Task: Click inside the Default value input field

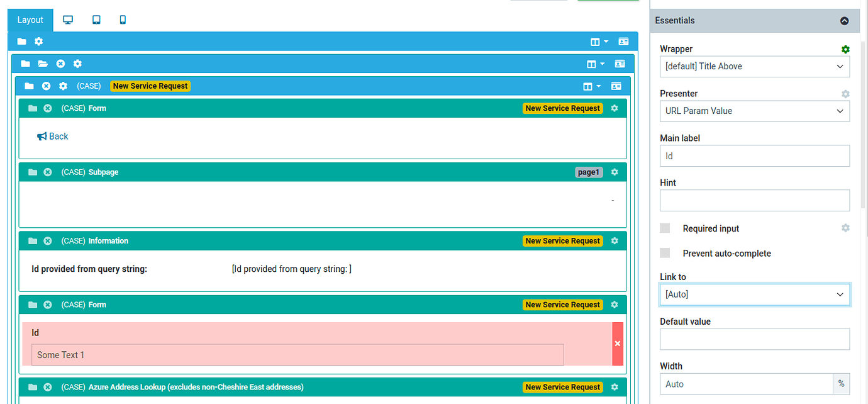Action: click(x=754, y=339)
